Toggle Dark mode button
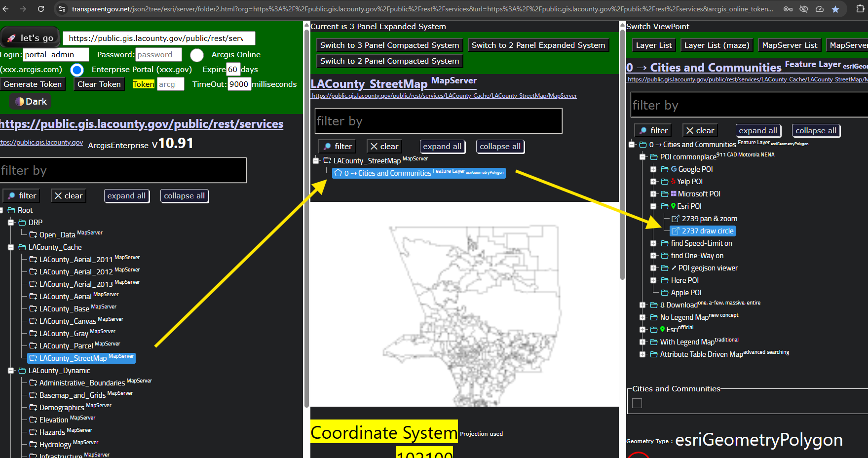 pyautogui.click(x=31, y=101)
